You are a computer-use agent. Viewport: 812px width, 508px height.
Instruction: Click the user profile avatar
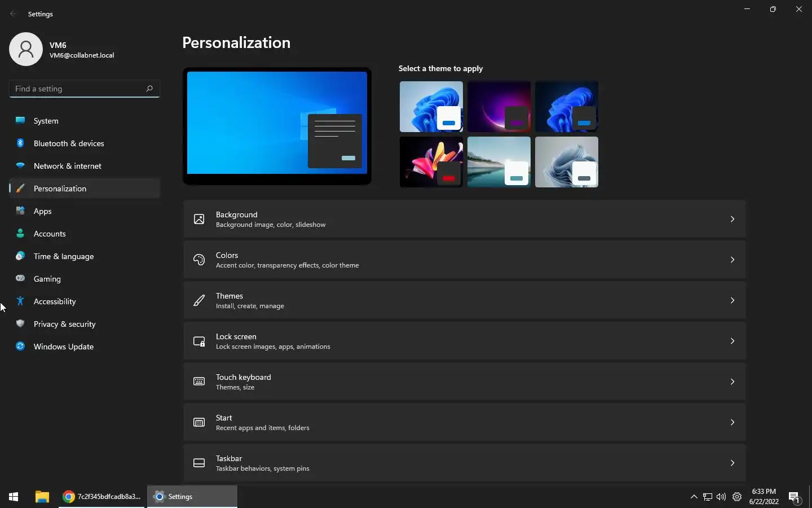[x=26, y=49]
